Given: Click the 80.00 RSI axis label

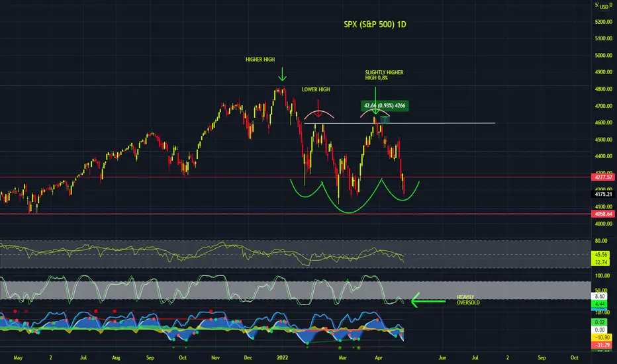Looking at the screenshot, I should (601, 240).
